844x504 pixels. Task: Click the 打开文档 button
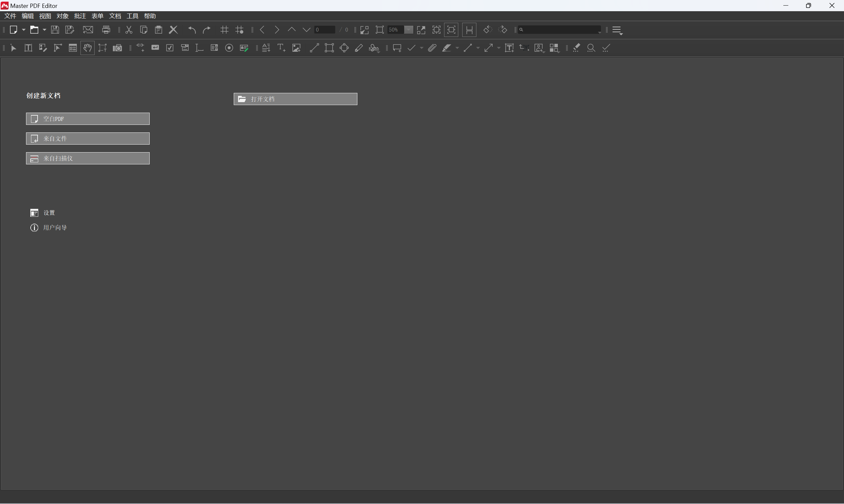point(295,99)
